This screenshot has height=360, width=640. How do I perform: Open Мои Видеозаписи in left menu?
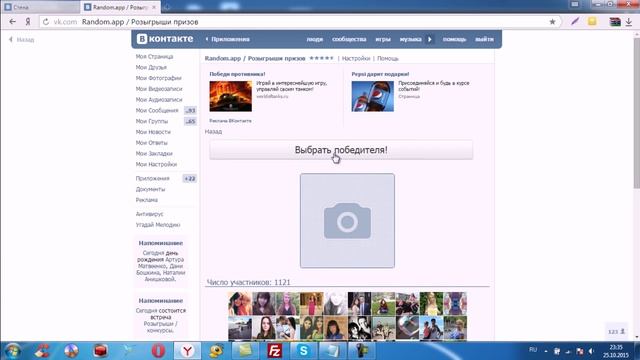[x=159, y=89]
